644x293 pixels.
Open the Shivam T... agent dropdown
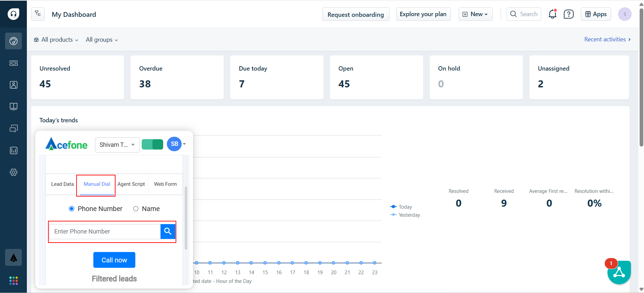click(117, 145)
